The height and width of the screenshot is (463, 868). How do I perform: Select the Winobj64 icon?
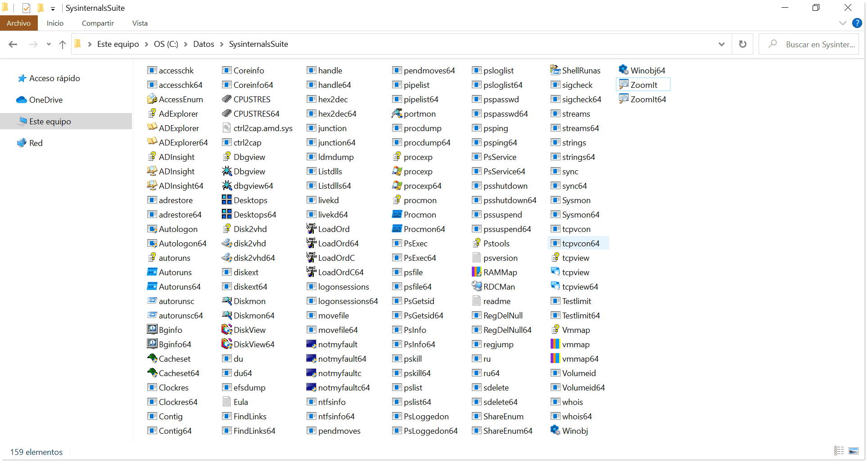pos(624,70)
